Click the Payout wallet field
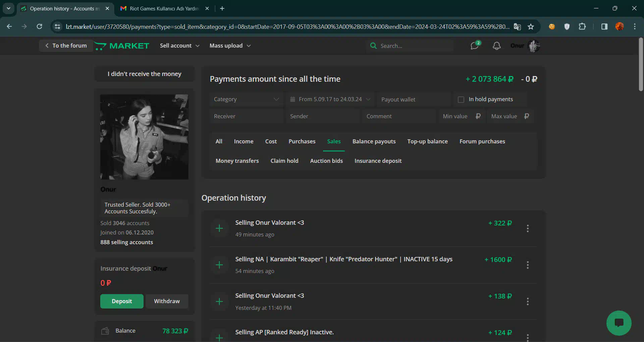The image size is (644, 342). point(414,99)
